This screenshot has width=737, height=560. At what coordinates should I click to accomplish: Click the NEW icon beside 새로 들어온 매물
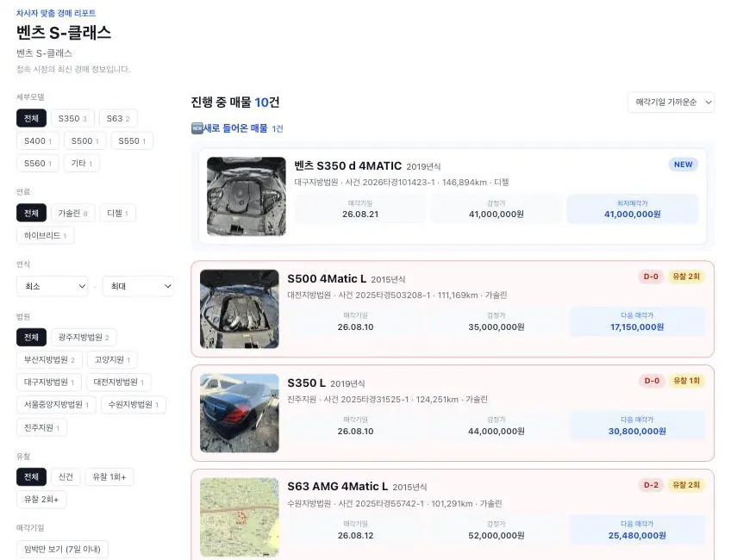coord(197,128)
